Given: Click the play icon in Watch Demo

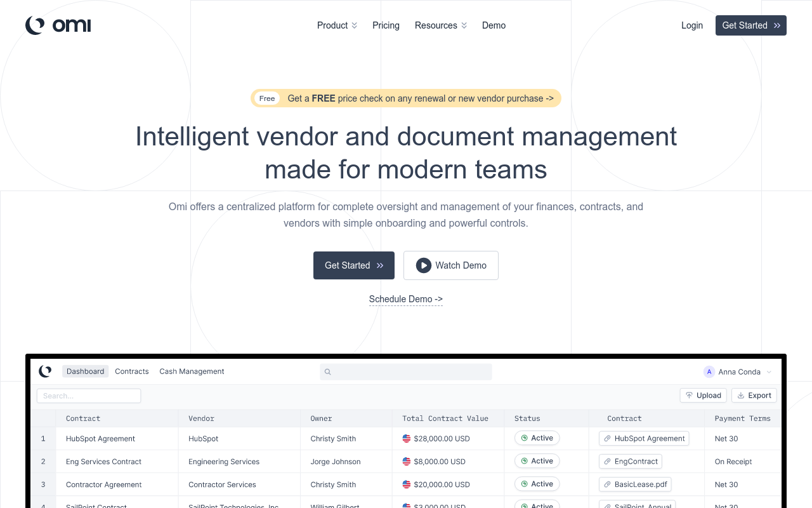Looking at the screenshot, I should pos(424,265).
